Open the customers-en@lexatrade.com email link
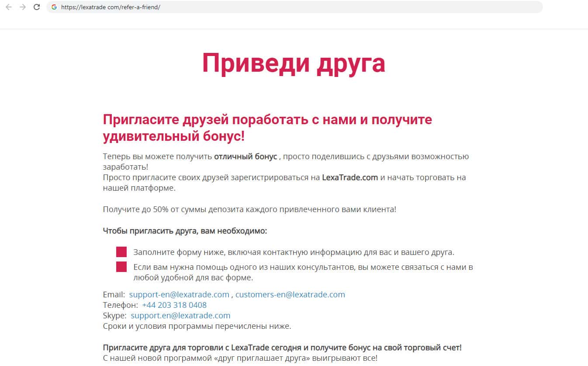The image size is (588, 366). coord(290,295)
